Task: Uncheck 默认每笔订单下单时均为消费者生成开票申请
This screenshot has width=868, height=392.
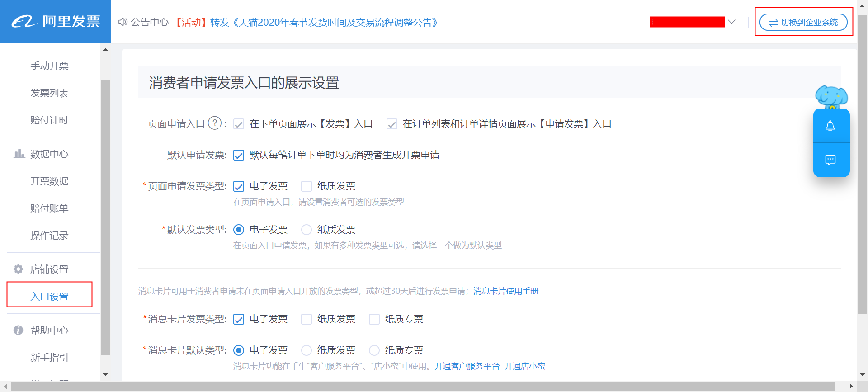Action: point(239,156)
